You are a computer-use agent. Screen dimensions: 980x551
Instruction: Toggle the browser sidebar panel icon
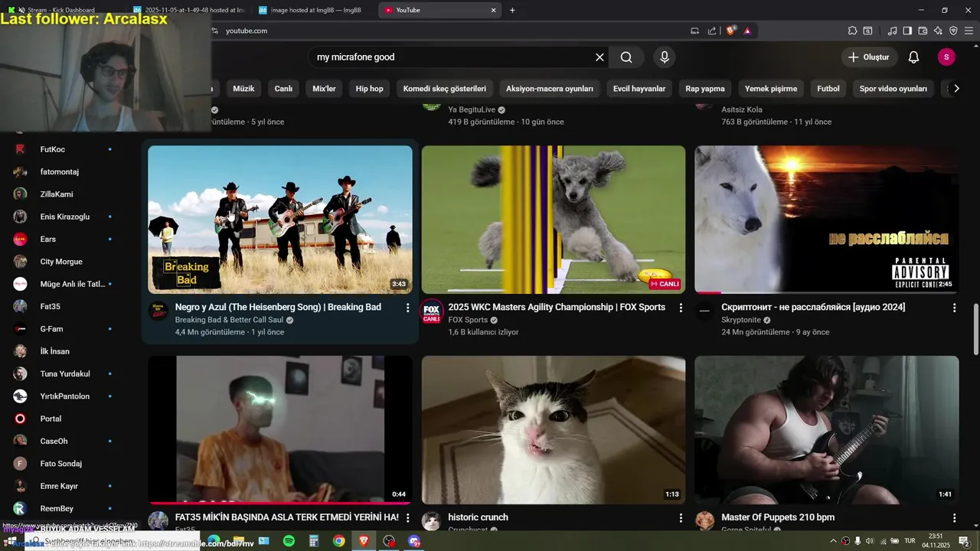pyautogui.click(x=907, y=31)
